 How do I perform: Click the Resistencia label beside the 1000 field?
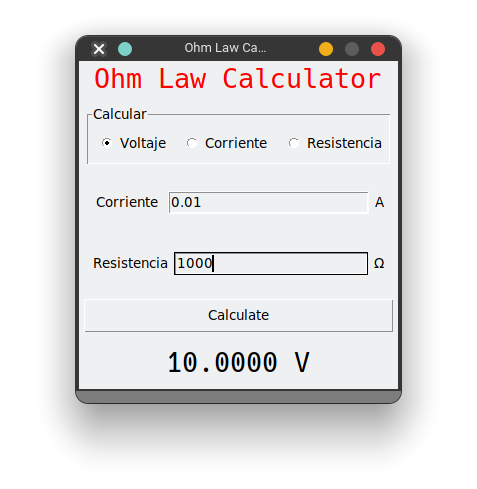click(x=130, y=263)
